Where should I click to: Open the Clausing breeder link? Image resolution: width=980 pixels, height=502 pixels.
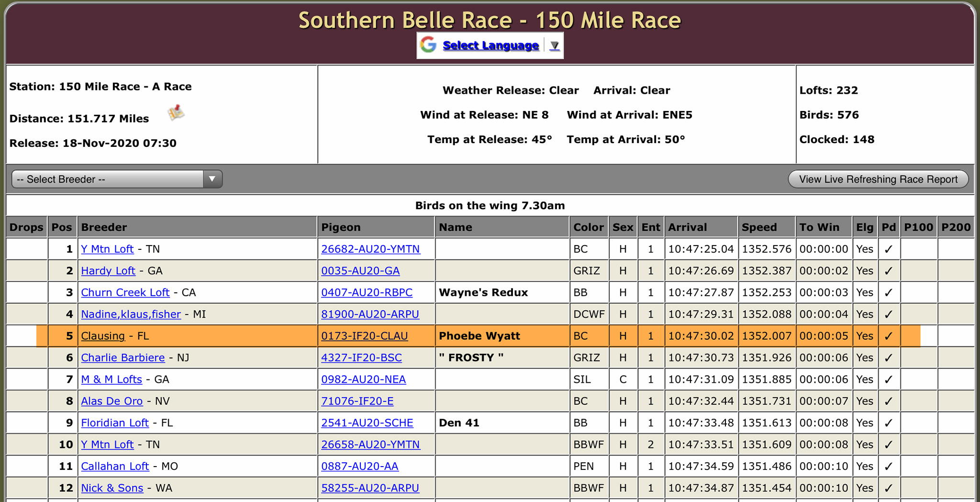(103, 336)
